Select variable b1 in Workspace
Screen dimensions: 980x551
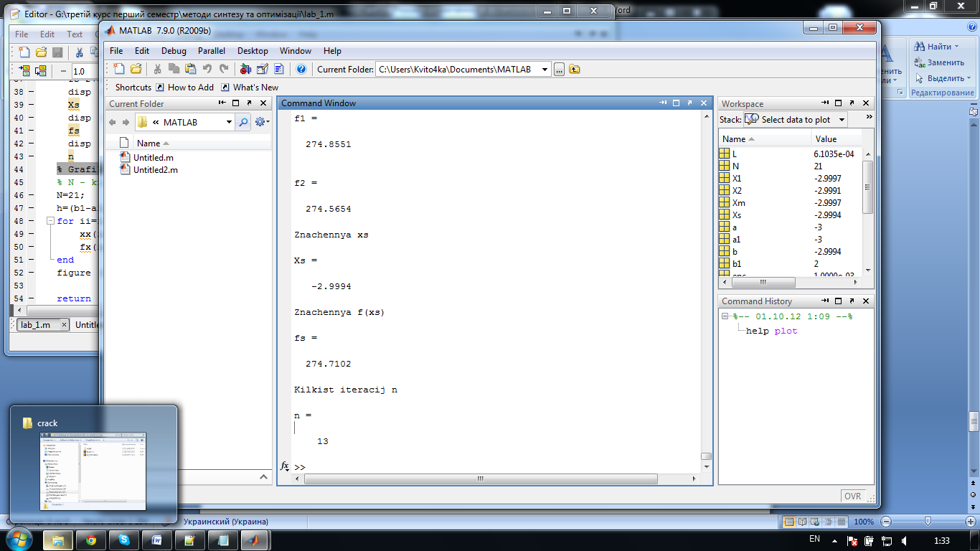[790, 264]
